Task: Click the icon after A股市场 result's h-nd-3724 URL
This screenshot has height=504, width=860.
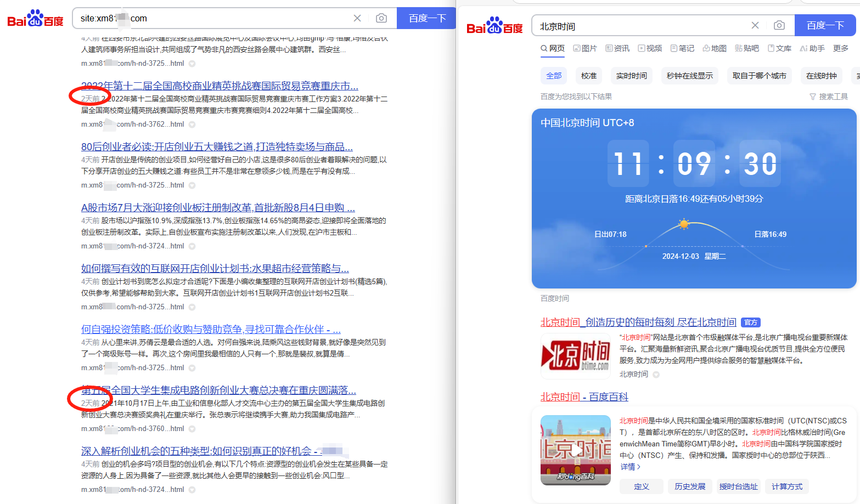Action: (x=192, y=246)
